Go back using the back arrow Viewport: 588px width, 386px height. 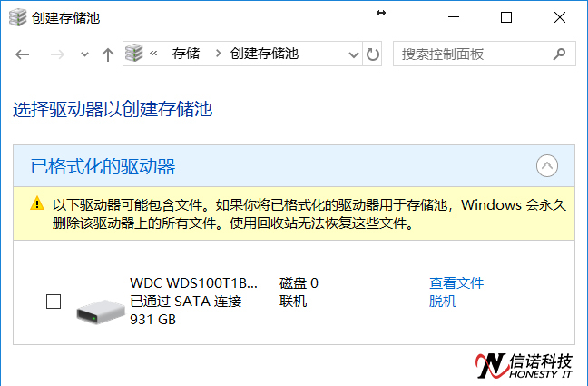click(23, 54)
